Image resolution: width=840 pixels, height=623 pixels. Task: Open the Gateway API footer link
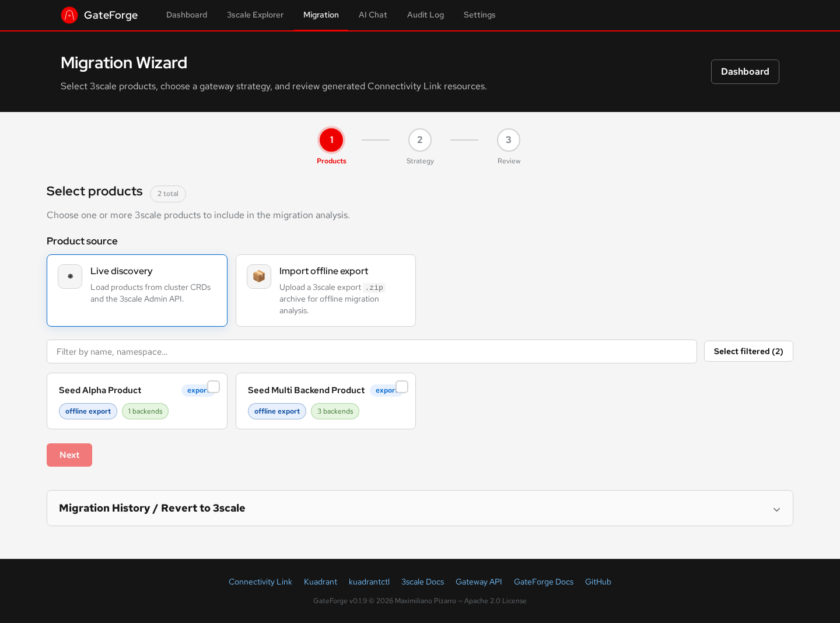[x=479, y=582]
